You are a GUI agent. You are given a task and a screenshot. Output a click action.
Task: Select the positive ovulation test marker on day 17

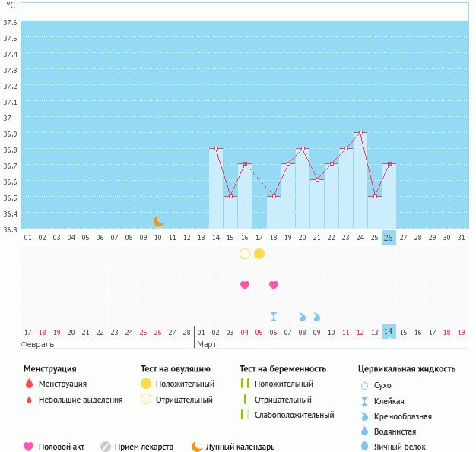click(259, 254)
